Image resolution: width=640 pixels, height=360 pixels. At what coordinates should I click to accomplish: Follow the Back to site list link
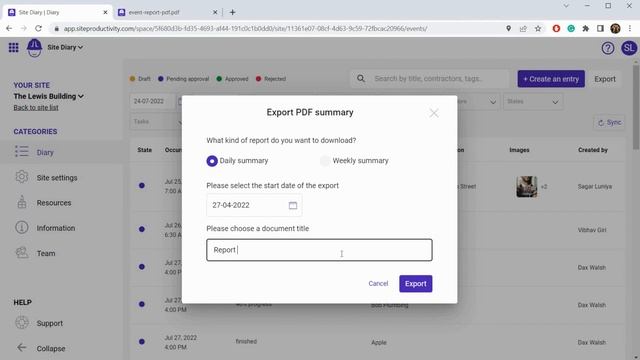click(x=36, y=108)
